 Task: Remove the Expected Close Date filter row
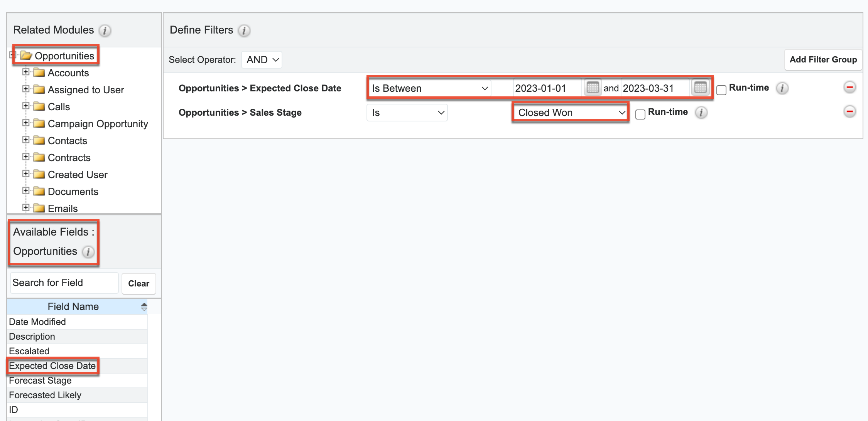[x=849, y=88]
